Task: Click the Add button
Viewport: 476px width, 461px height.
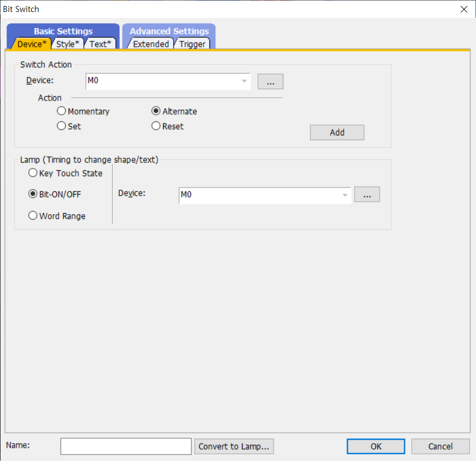Action: tap(337, 133)
